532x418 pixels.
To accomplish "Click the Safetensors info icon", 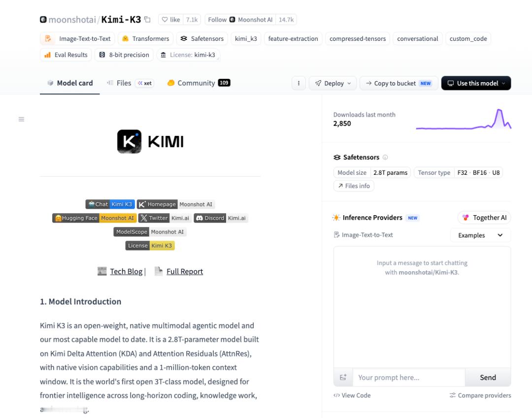I will click(x=385, y=157).
